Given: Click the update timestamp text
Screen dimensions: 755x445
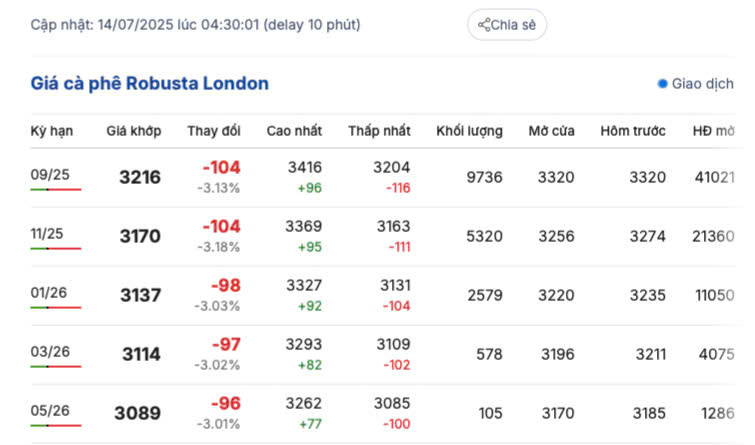Looking at the screenshot, I should click(196, 24).
